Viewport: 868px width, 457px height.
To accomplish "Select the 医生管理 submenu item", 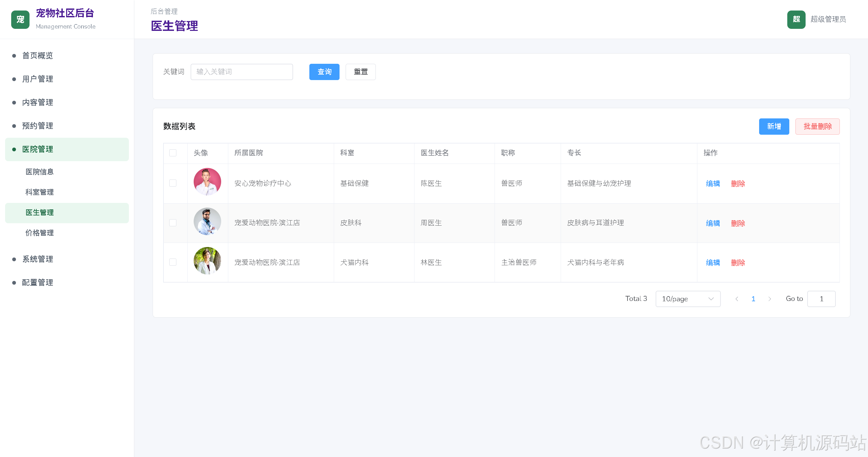I will pos(67,213).
